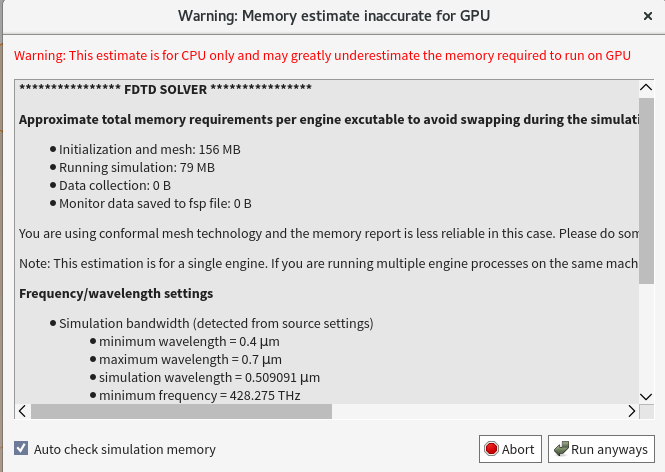Click the vertical scrollbar down arrow
The width and height of the screenshot is (665, 472).
[647, 395]
